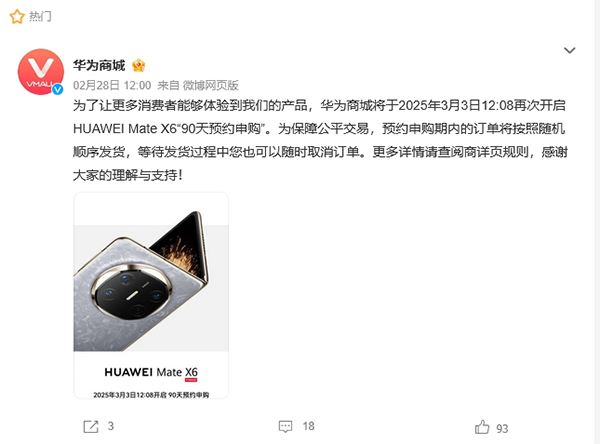This screenshot has height=444, width=600.
Task: Open the 02月28日 12:00 timestamp link
Action: pyautogui.click(x=112, y=85)
